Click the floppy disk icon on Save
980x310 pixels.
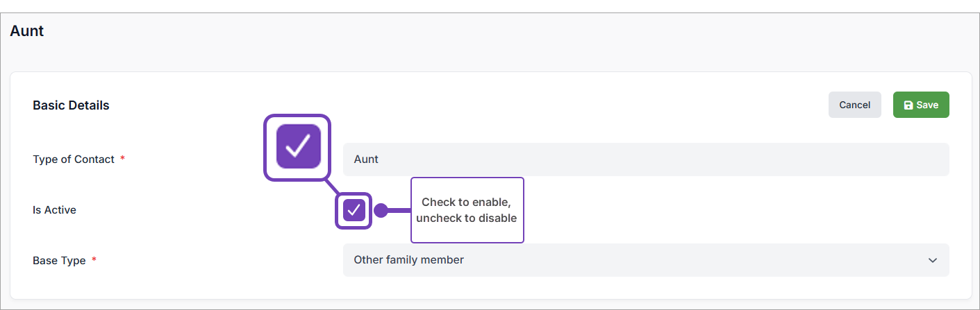pos(908,105)
